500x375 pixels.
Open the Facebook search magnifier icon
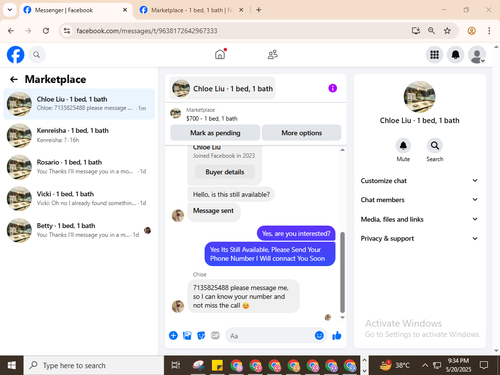click(37, 55)
